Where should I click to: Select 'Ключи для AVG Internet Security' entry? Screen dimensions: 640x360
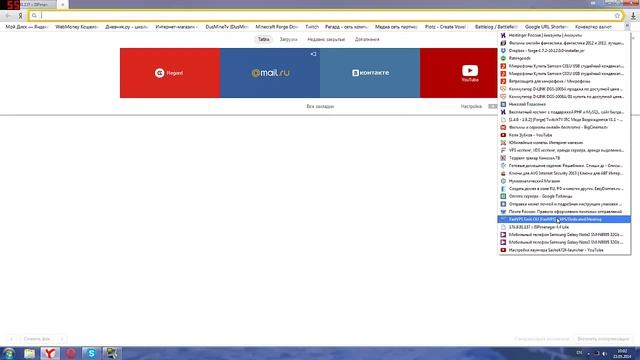(564, 173)
